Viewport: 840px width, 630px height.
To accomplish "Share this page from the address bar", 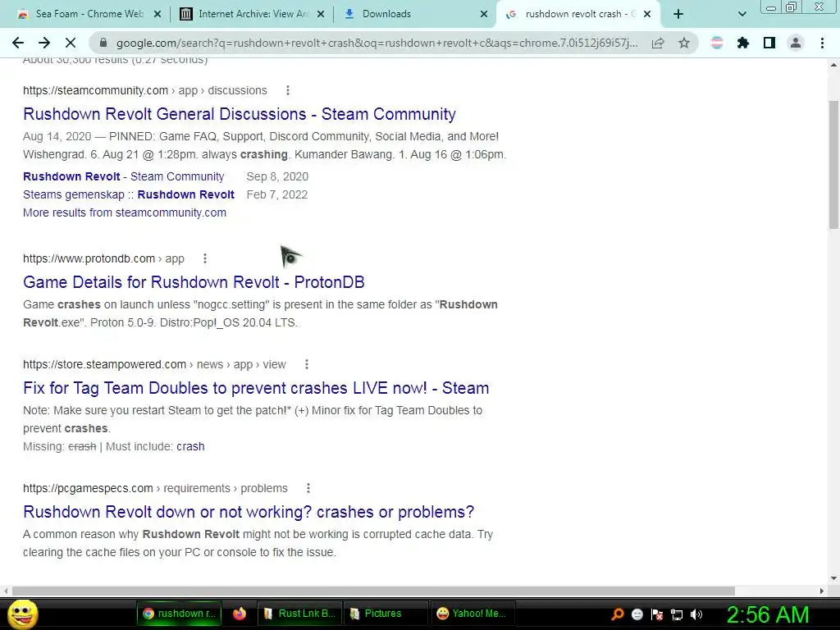I will [x=658, y=43].
